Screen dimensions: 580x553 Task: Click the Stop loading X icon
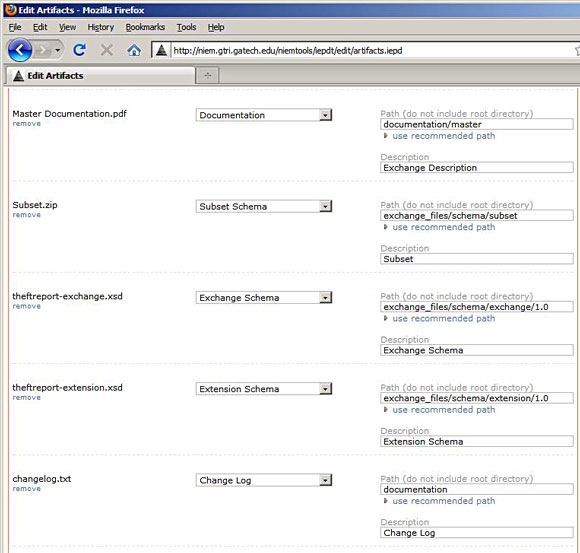(107, 50)
